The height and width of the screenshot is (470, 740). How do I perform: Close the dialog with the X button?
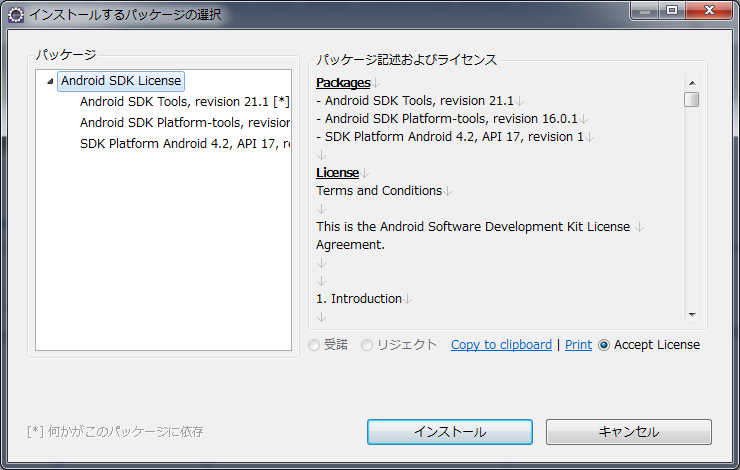click(709, 10)
